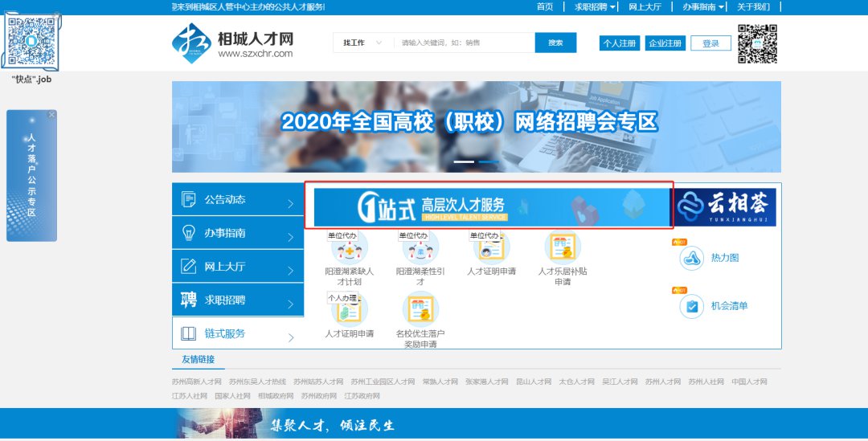
Task: Click the 个人注册 button
Action: pos(620,43)
